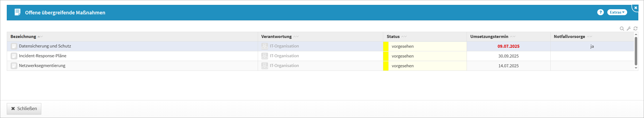Viewport: 644px width, 118px height.
Task: Refresh the table with reload icon
Action: pos(635,28)
